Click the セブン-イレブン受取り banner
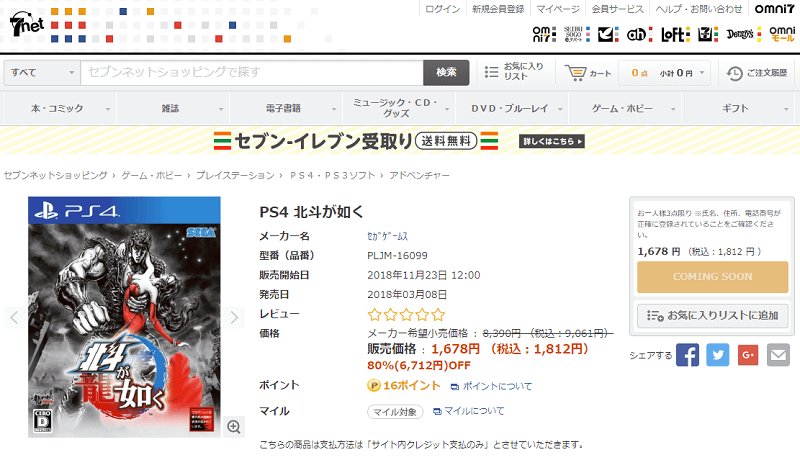Image resolution: width=800 pixels, height=460 pixels. (399, 141)
